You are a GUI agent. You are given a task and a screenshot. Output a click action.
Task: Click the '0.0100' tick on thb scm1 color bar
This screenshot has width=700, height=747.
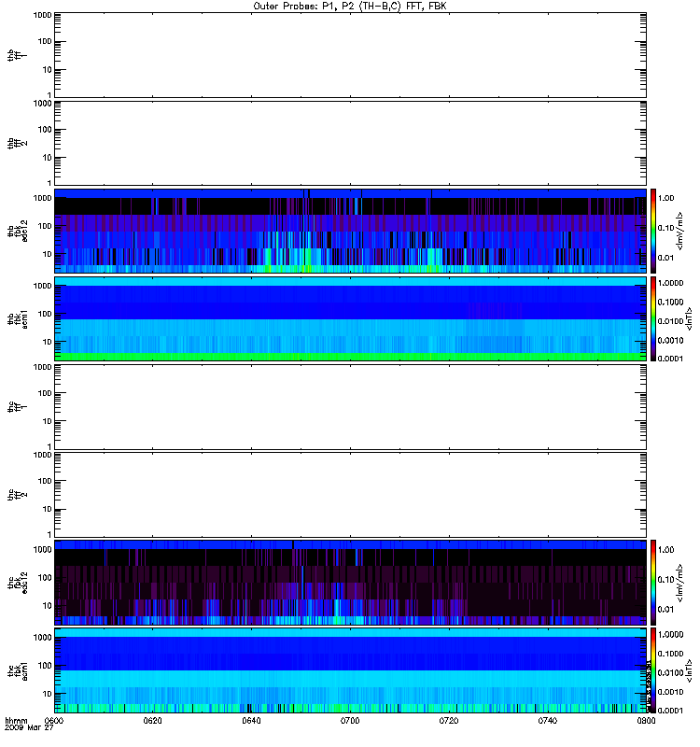(x=670, y=321)
